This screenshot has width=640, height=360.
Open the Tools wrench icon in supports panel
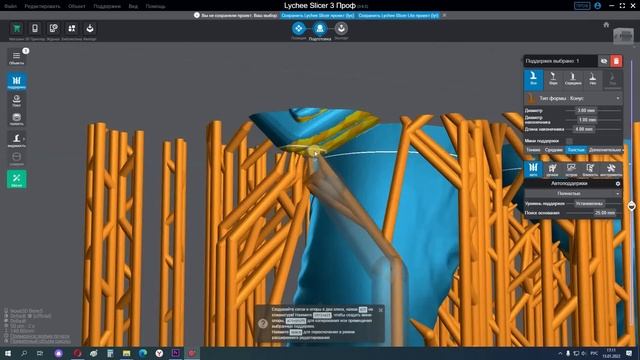click(x=611, y=169)
